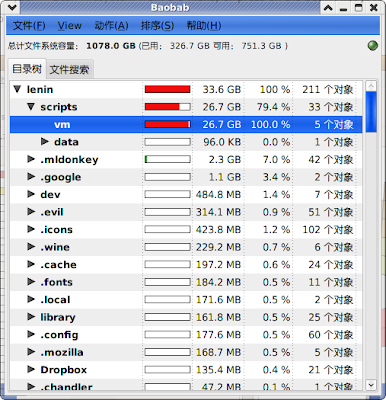
Task: Maximize the Baobab window
Action: 359,7
